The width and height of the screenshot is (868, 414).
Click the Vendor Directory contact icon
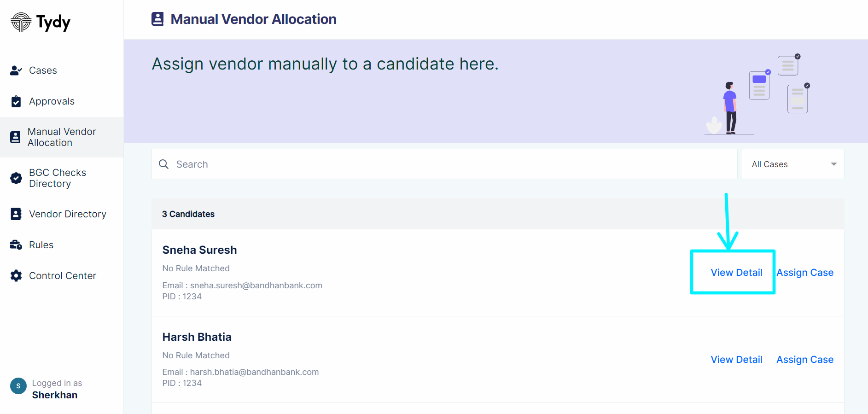(16, 214)
